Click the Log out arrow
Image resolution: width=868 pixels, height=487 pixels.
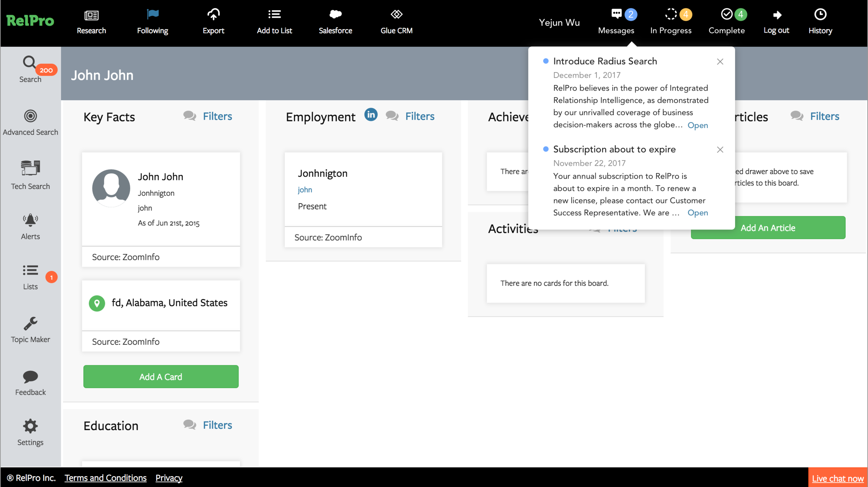[x=777, y=15]
